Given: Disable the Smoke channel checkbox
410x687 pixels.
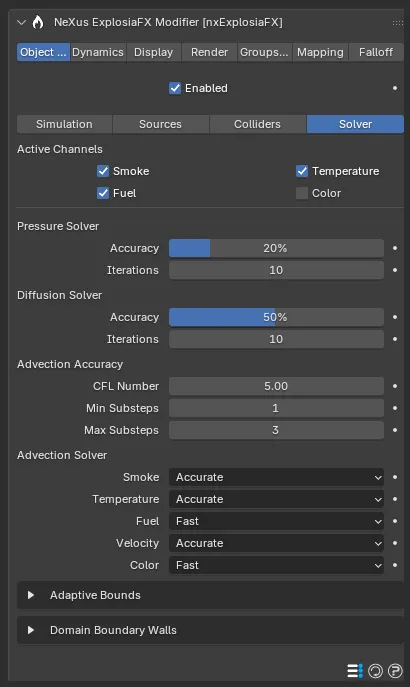Looking at the screenshot, I should click(x=103, y=171).
